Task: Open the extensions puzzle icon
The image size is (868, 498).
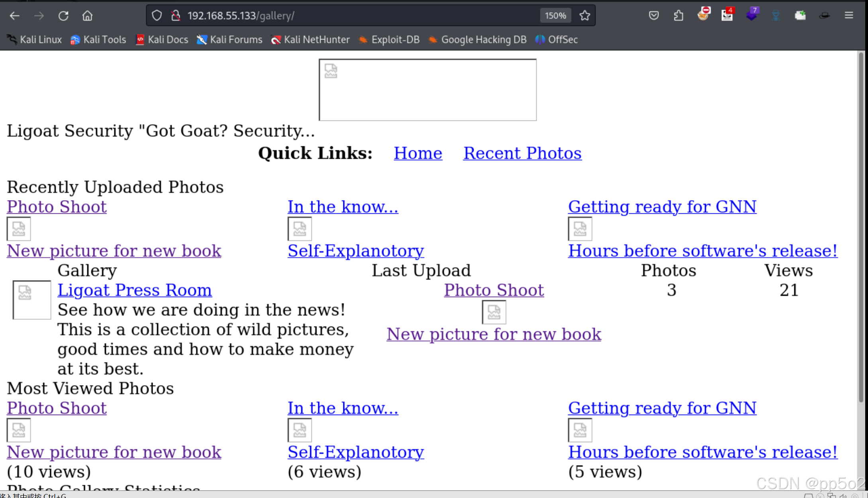Action: tap(678, 16)
